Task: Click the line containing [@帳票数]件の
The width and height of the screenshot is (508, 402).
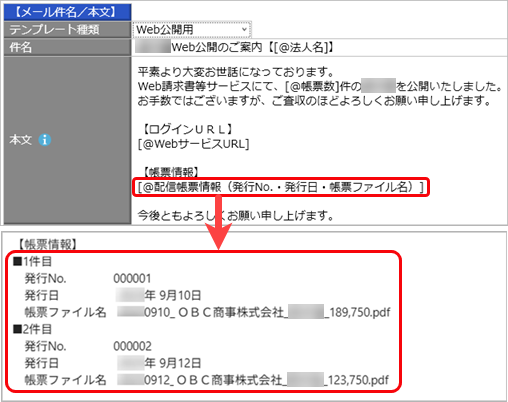Action: (320, 87)
